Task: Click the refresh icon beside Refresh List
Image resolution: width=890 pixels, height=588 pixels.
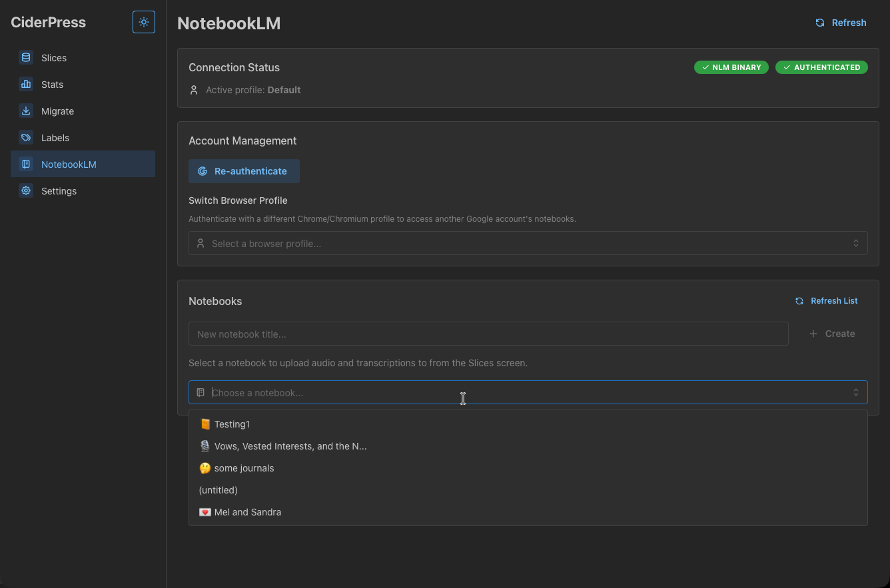Action: 799,301
